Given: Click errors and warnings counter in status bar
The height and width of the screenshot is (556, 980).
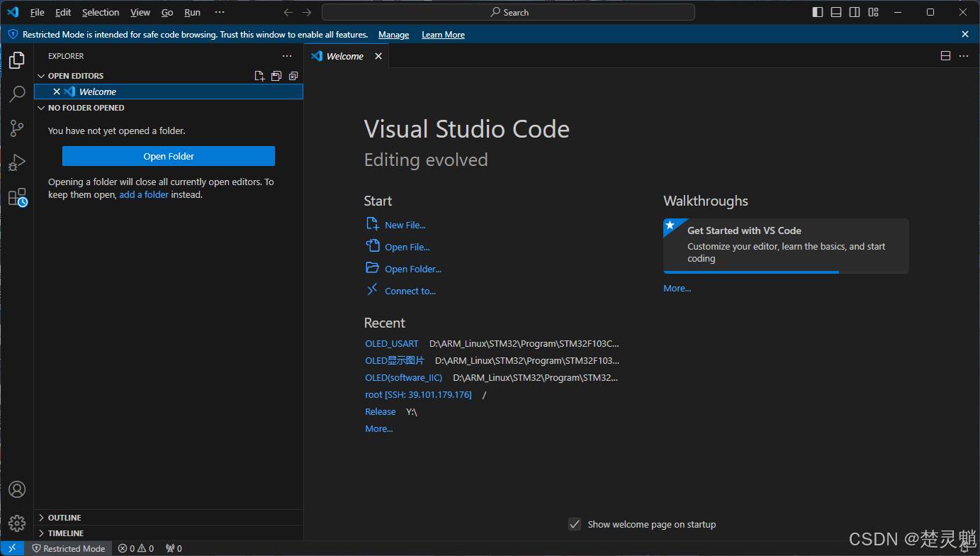Looking at the screenshot, I should pyautogui.click(x=136, y=548).
